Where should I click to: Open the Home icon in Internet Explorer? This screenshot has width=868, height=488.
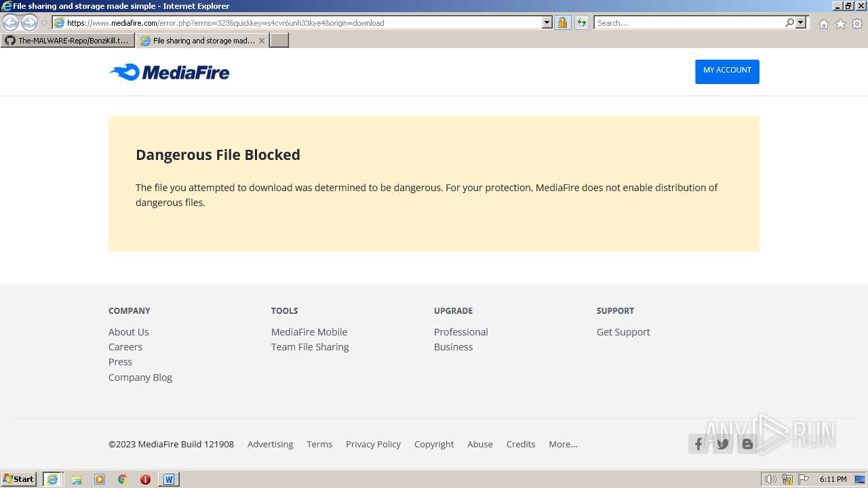(823, 24)
